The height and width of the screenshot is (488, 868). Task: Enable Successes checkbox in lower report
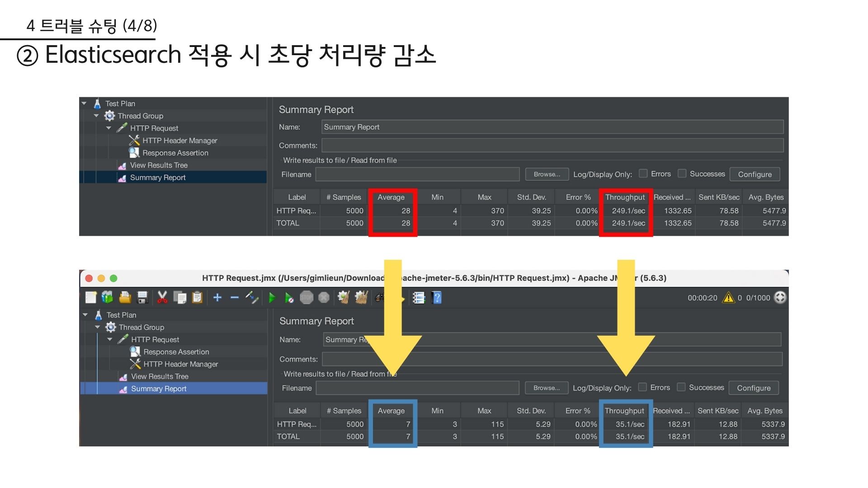681,387
